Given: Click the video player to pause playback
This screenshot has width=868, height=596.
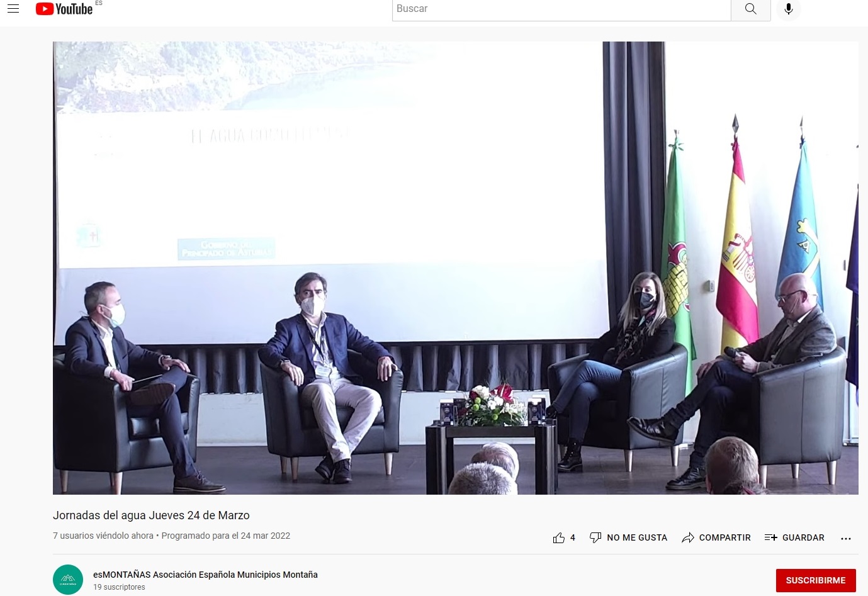Looking at the screenshot, I should [x=455, y=267].
